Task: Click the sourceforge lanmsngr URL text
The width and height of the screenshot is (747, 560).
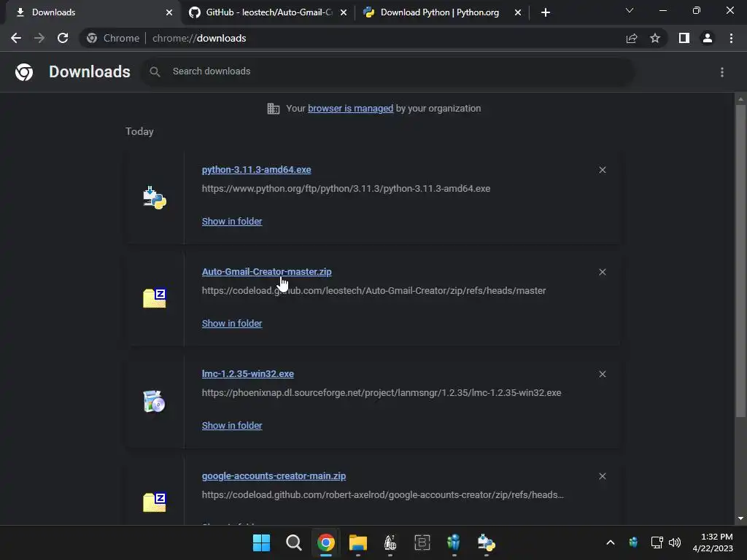Action: click(382, 393)
